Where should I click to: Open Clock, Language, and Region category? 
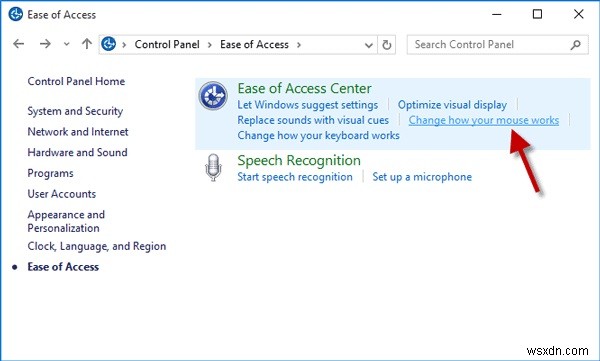[x=97, y=246]
